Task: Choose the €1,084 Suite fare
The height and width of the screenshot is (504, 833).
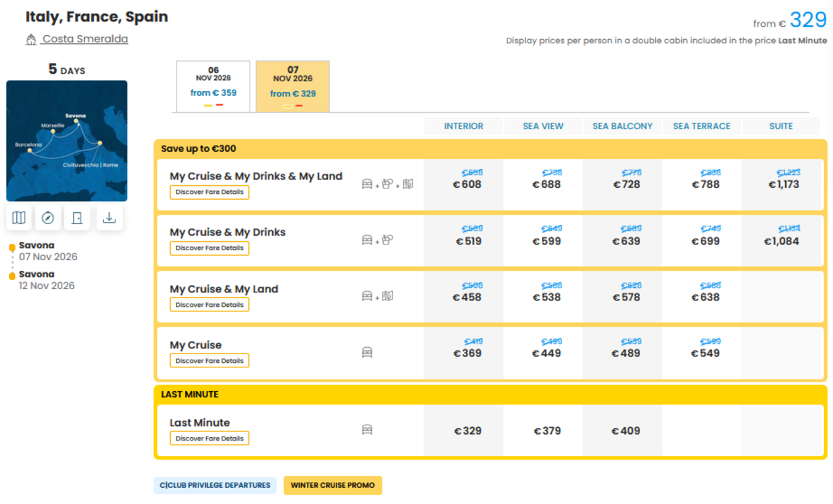Action: 781,241
